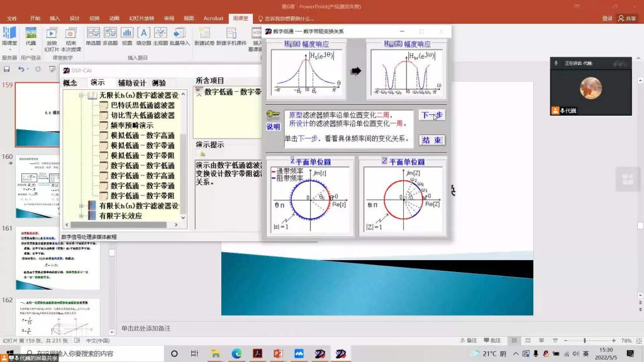Screen dimensions: 644x362
Task: Insert a fill-in-the-blank question (填空题)
Action: click(x=143, y=36)
